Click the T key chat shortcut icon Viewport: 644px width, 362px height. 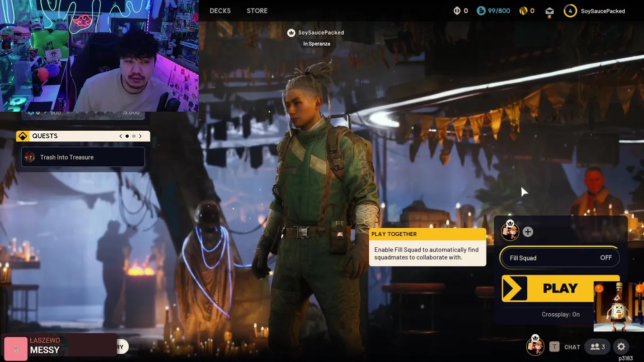click(554, 347)
